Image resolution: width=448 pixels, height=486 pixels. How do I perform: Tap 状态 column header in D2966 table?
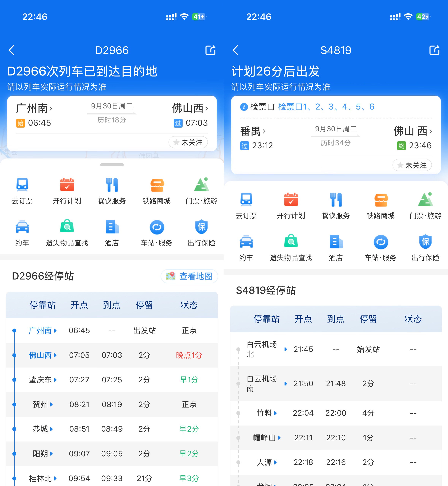tap(189, 305)
